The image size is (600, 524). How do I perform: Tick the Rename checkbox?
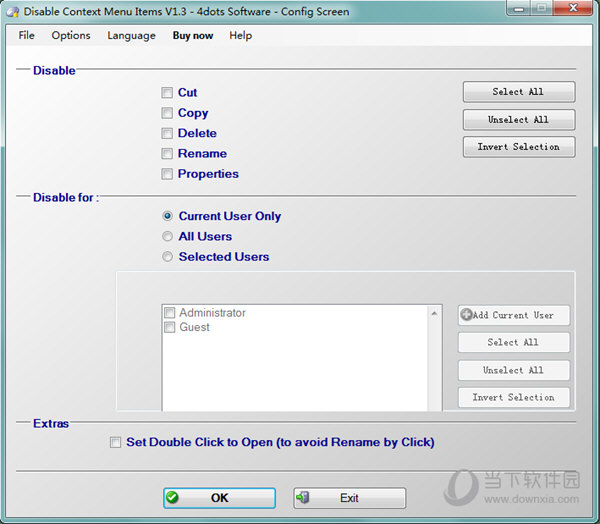(167, 153)
